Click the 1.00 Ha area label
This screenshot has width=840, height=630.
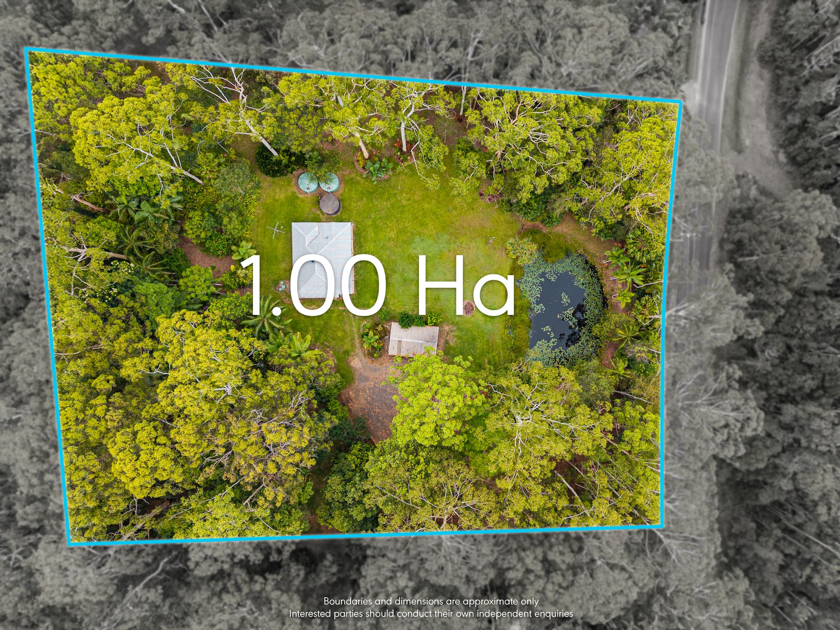tap(381, 286)
